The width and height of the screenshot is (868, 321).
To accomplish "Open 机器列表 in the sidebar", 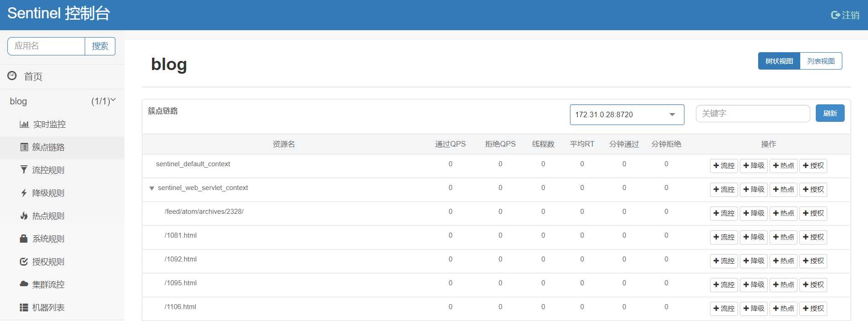I will (x=48, y=307).
